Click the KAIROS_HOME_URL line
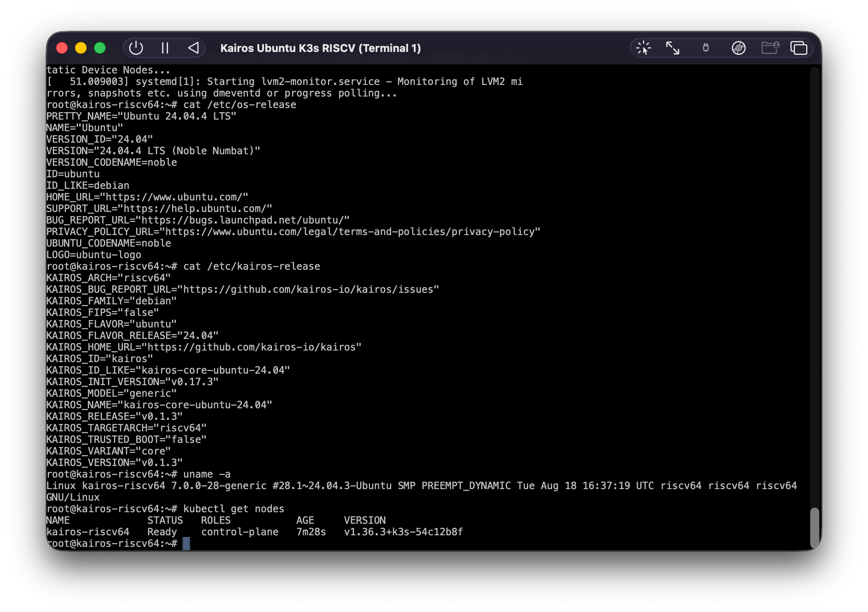 [x=204, y=347]
